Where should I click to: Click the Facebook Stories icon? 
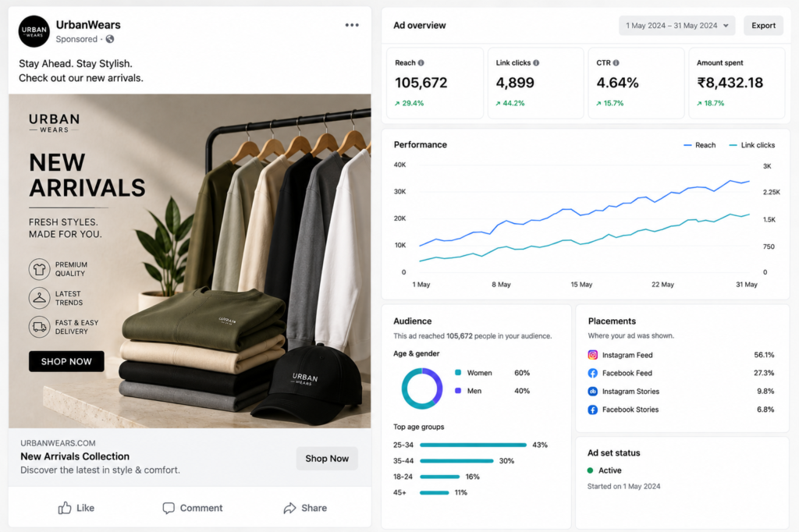point(593,410)
